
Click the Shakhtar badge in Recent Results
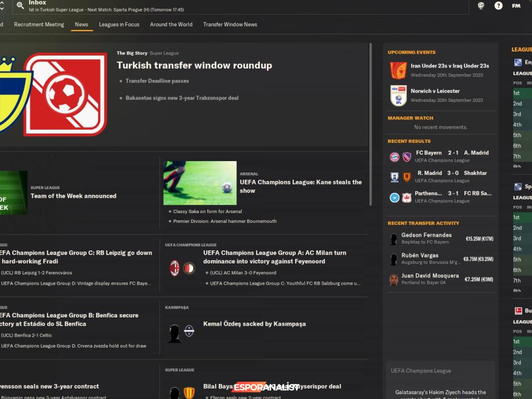tap(407, 177)
